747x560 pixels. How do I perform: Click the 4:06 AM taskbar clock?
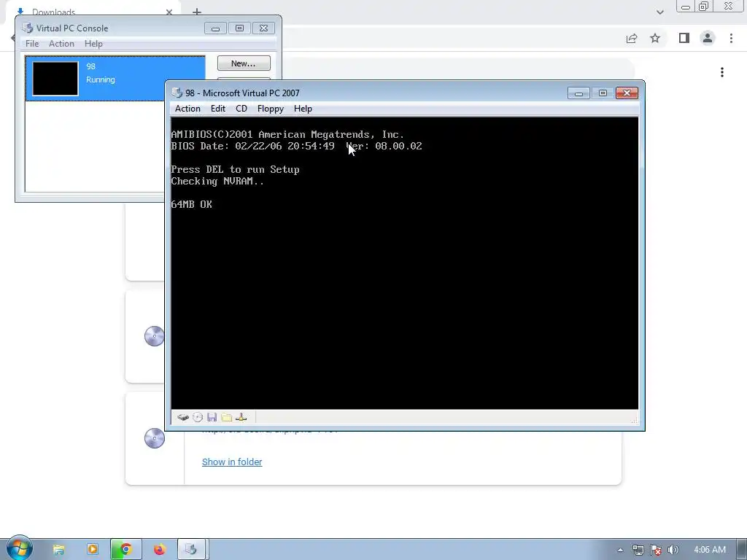tap(710, 550)
